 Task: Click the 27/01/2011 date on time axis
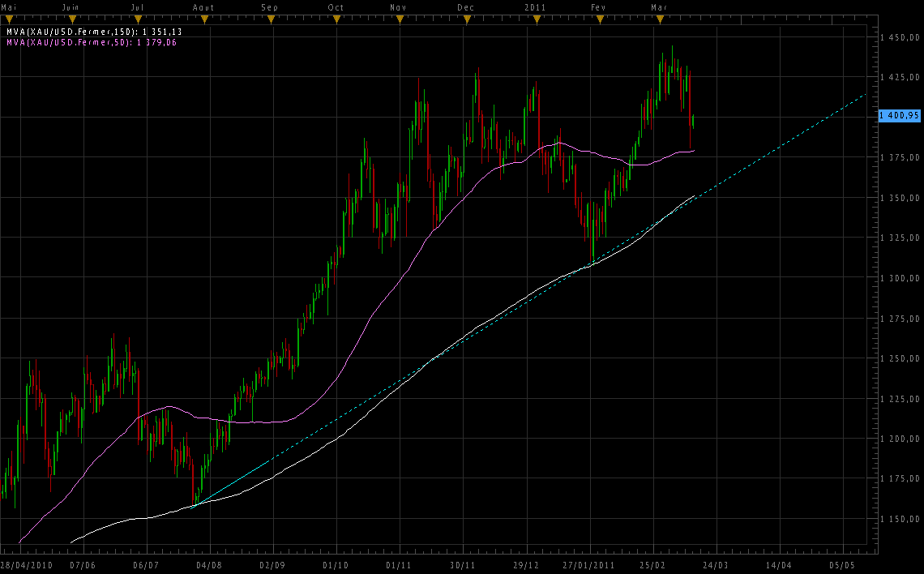pos(590,564)
